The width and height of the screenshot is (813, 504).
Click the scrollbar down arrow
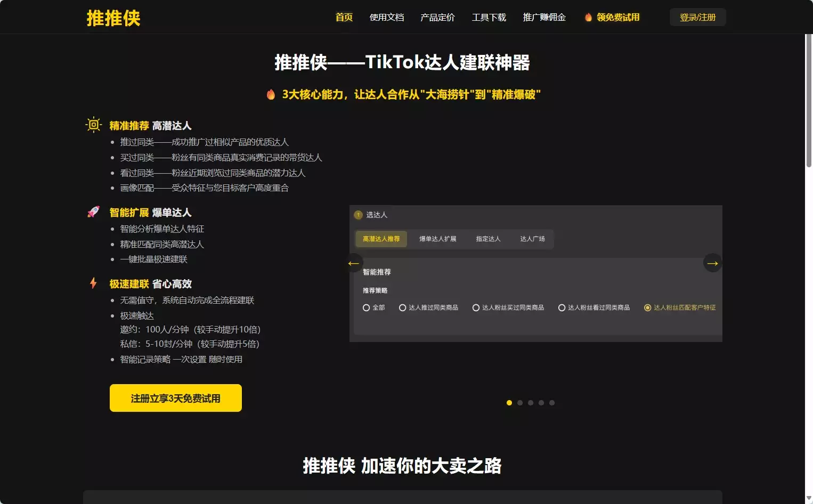click(809, 499)
